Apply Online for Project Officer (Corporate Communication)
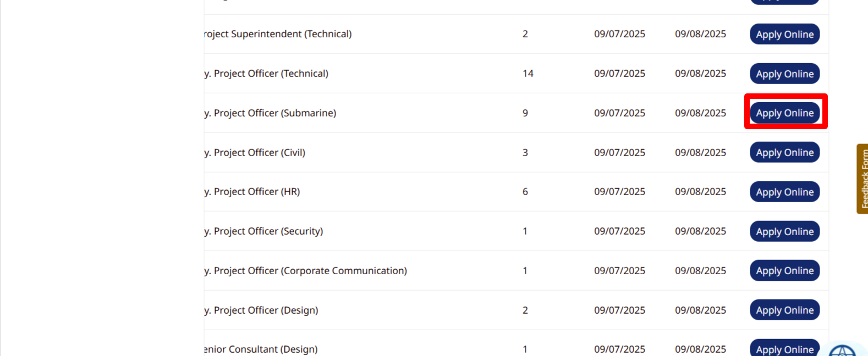Image resolution: width=868 pixels, height=356 pixels. (x=784, y=270)
